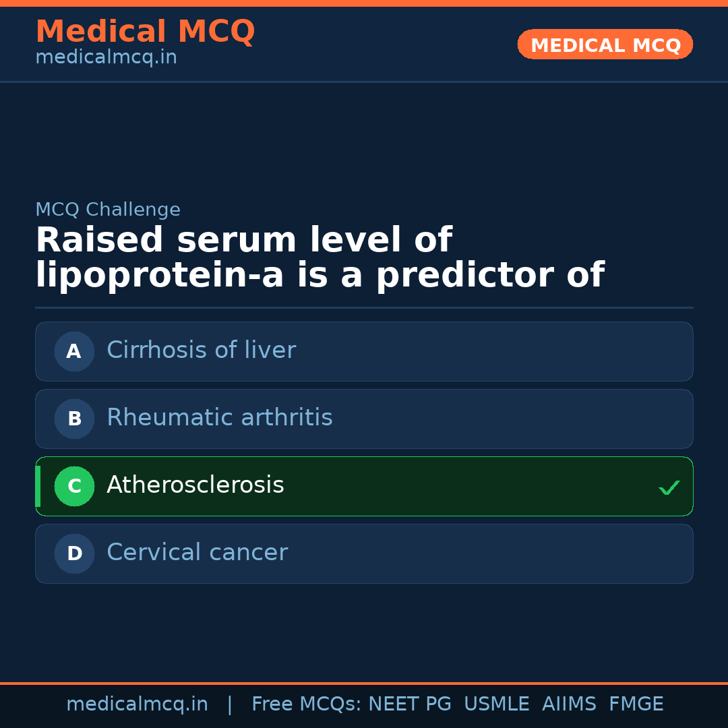This screenshot has width=728, height=728.
Task: Open medicalmcq.in link under the title
Action: pos(106,58)
